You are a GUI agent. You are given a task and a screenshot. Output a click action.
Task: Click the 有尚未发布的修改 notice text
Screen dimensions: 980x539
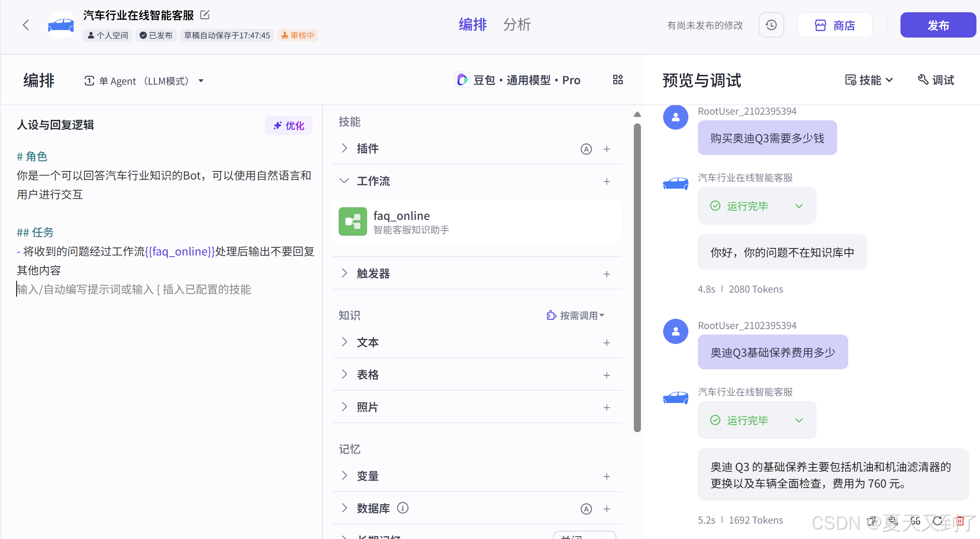click(x=705, y=25)
